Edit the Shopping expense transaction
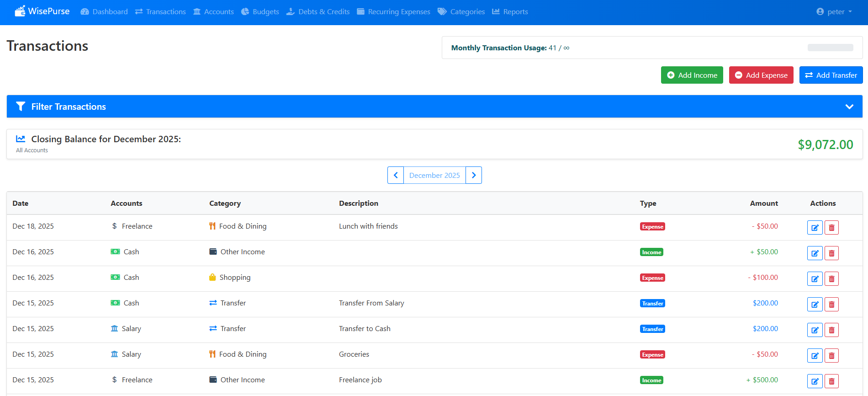Screen dimensions: 868x396 (815, 278)
